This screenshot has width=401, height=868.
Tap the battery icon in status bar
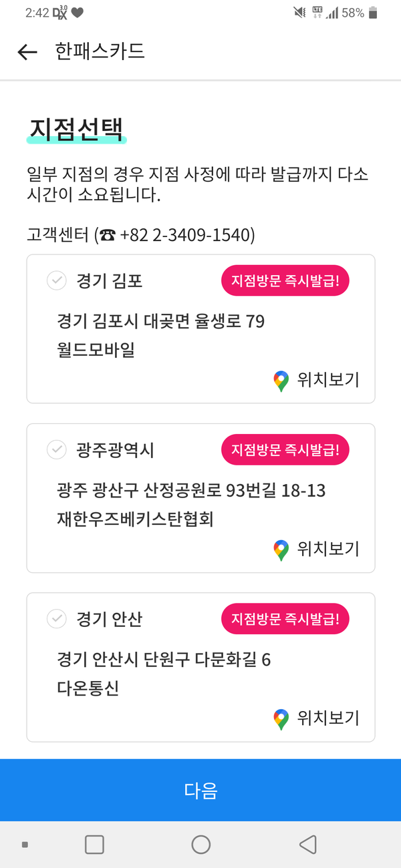pyautogui.click(x=373, y=13)
